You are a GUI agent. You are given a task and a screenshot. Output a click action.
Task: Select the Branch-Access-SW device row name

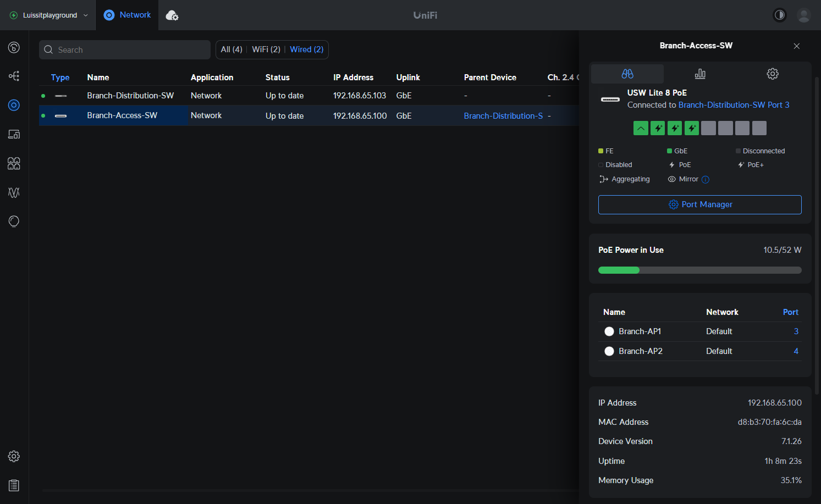click(x=122, y=115)
